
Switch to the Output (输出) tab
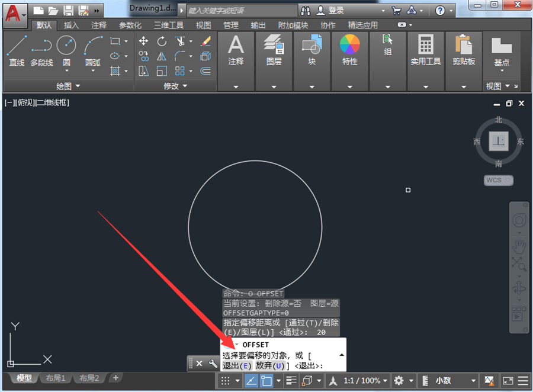pos(258,25)
